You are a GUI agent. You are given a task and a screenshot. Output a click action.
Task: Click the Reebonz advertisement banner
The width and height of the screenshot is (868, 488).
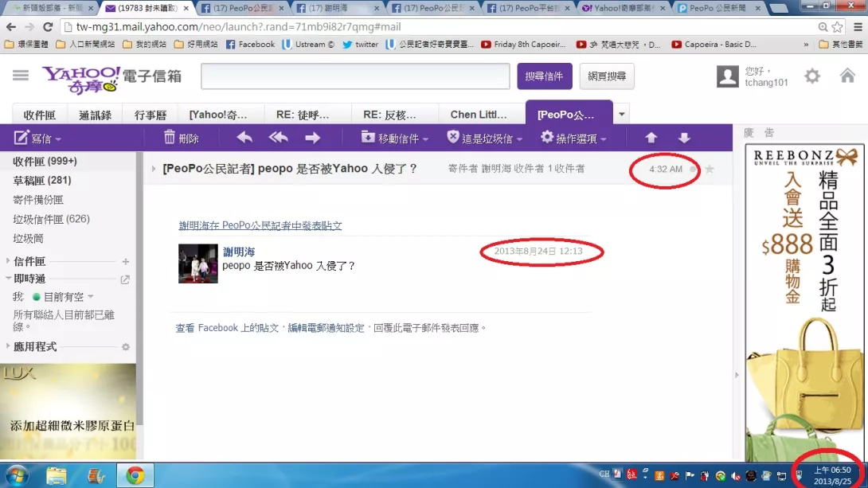[x=804, y=302]
